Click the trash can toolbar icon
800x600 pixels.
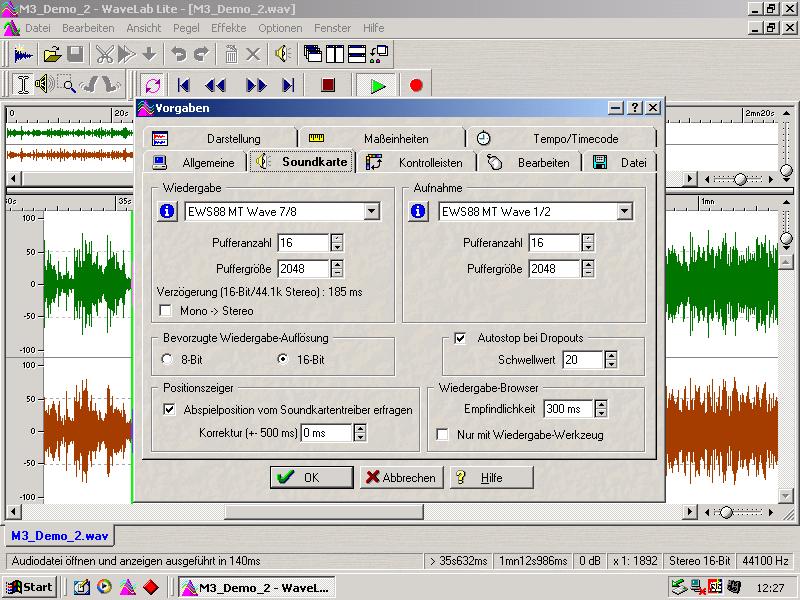point(231,54)
